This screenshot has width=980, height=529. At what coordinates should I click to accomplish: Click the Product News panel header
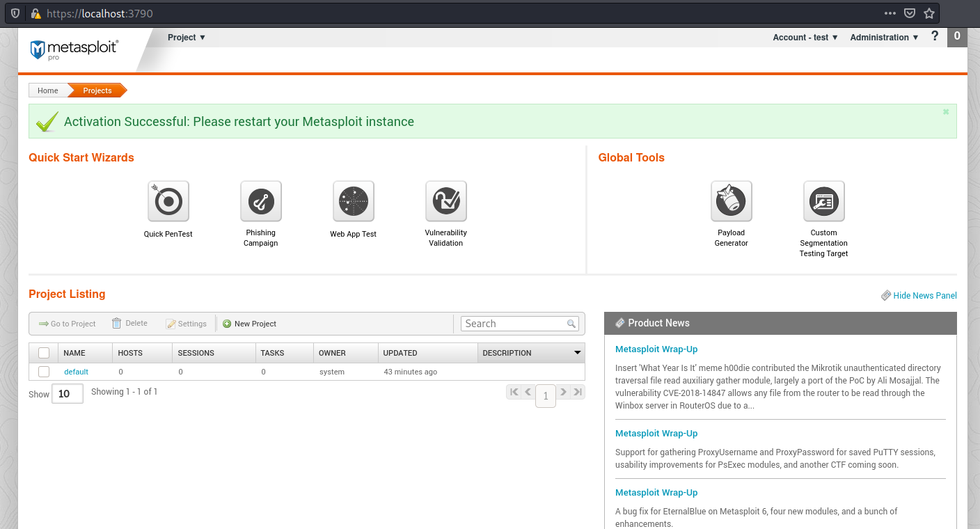tap(780, 323)
